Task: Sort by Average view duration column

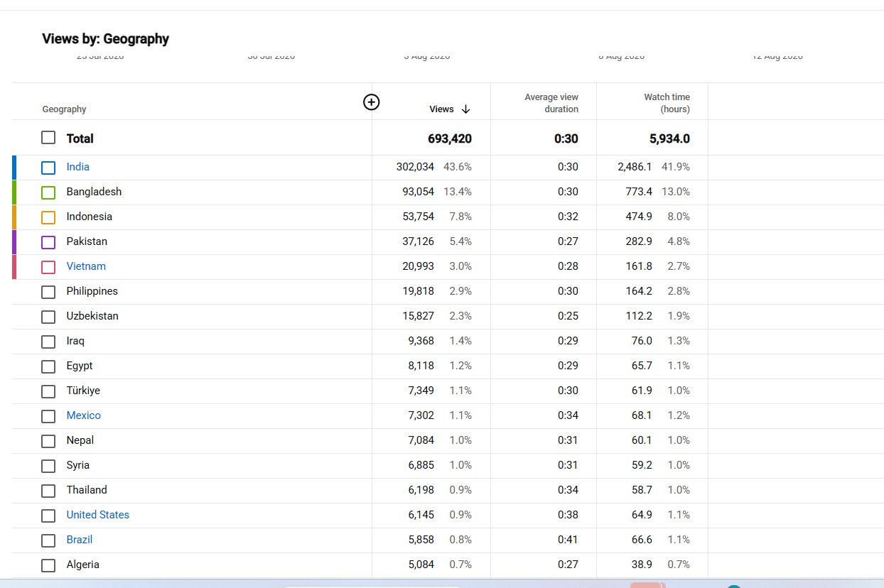Action: tap(551, 103)
